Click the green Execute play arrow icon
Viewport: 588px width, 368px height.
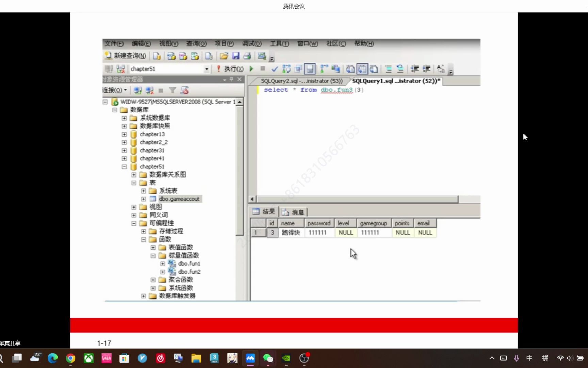(251, 69)
